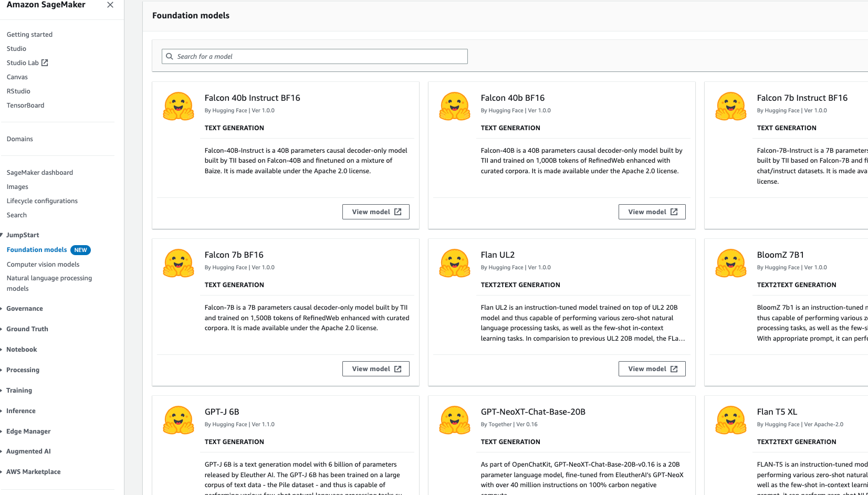Close the Amazon SageMaker navigation panel

pos(110,5)
